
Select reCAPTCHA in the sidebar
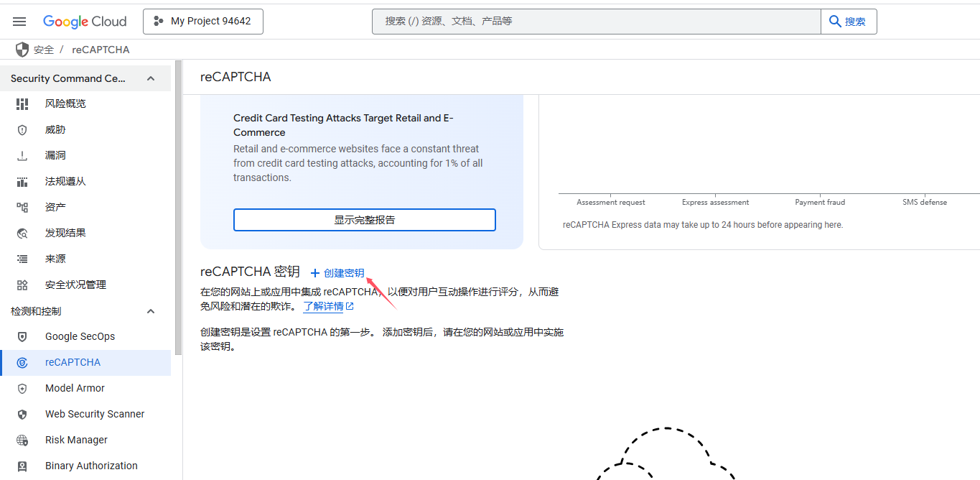(x=85, y=362)
